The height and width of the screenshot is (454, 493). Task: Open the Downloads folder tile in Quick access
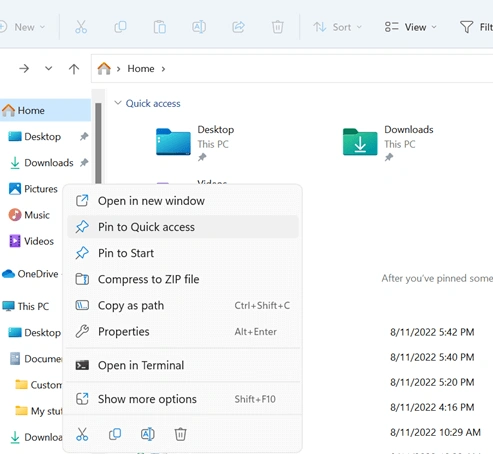click(388, 143)
